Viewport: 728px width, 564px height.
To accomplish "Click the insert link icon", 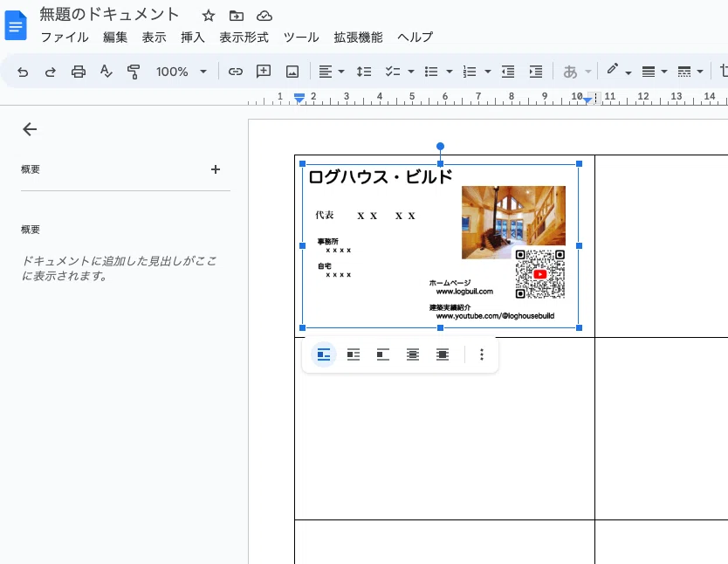I will 235,72.
